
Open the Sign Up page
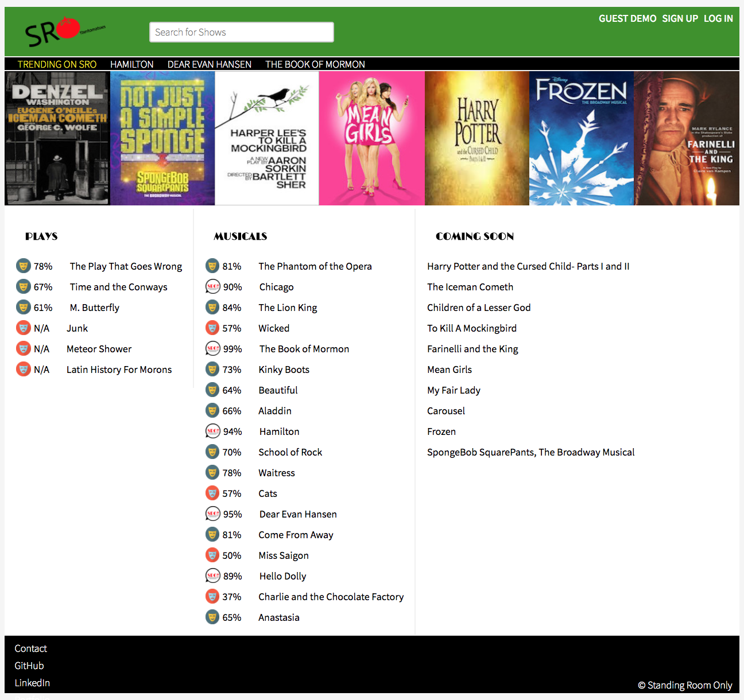click(x=680, y=18)
